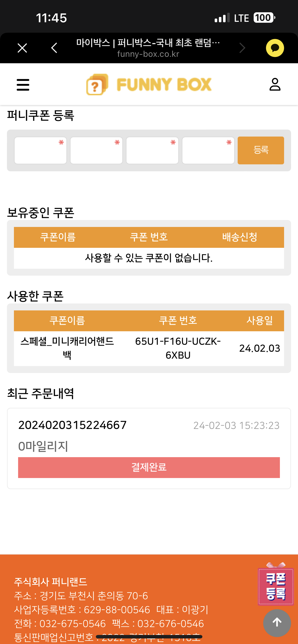Viewport: 298px width, 644px height.
Task: Tap the 결제완료 status button
Action: (x=149, y=467)
